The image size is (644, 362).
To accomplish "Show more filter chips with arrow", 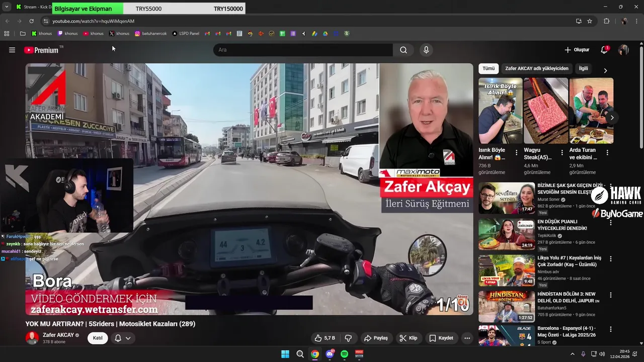I will pos(605,70).
